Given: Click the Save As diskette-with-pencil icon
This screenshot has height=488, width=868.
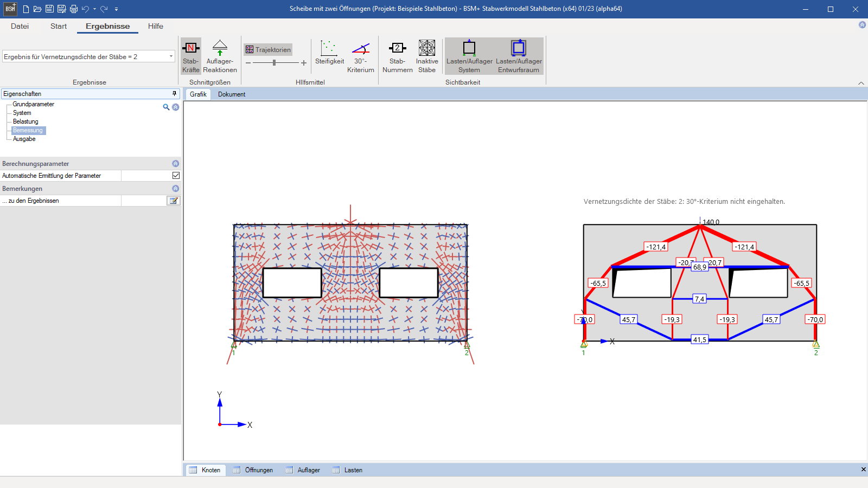Looking at the screenshot, I should (x=61, y=9).
